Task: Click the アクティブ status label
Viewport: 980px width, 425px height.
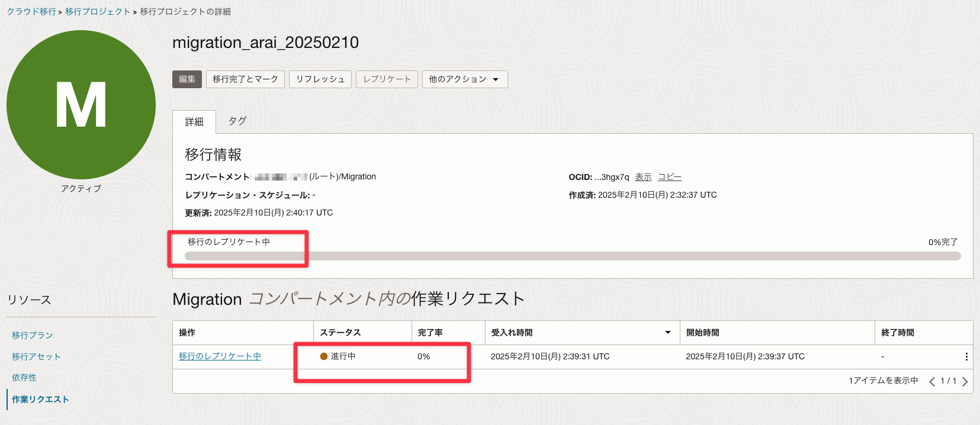Action: tap(81, 188)
